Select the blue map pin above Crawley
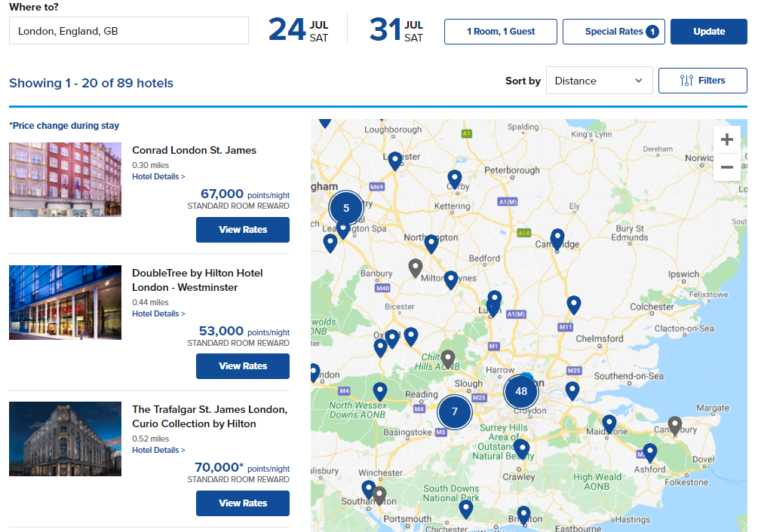This screenshot has width=758, height=532. click(520, 448)
